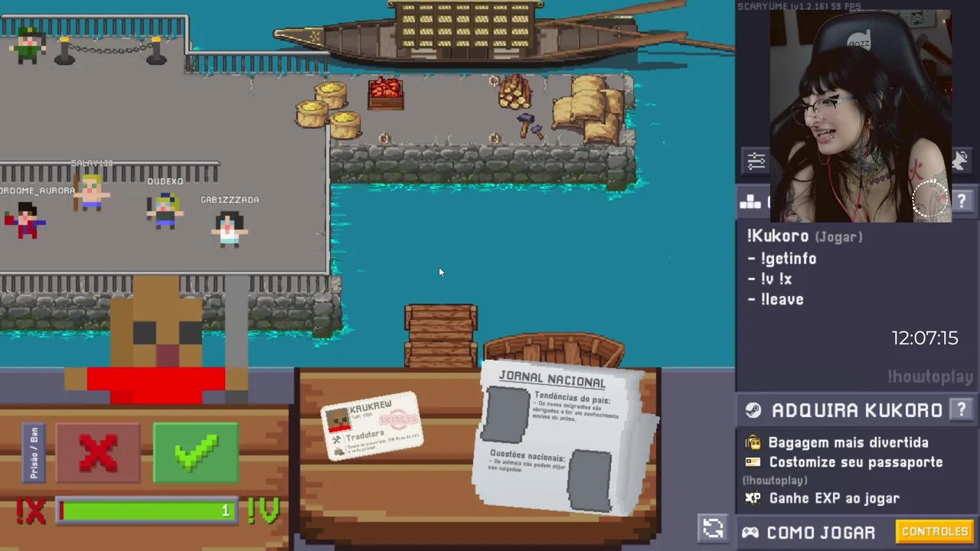Click the !getinfo command line
The image size is (980, 551).
point(782,259)
